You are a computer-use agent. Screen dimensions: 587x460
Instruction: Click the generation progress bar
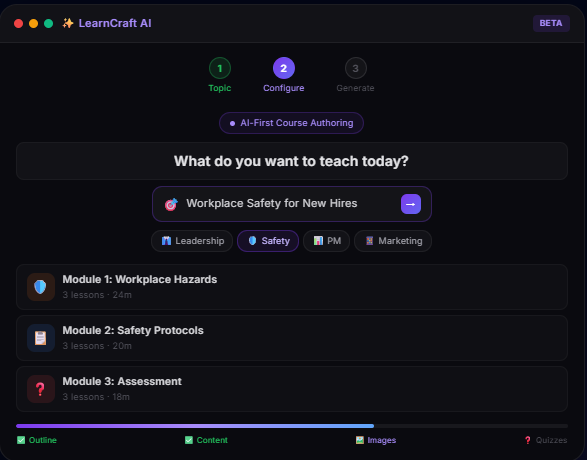(x=292, y=426)
